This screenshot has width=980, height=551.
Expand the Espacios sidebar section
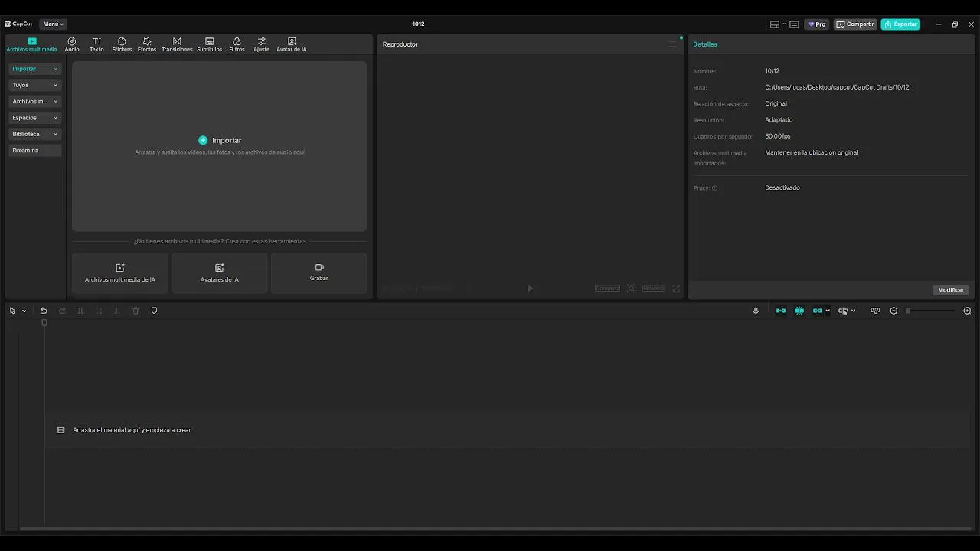point(35,118)
